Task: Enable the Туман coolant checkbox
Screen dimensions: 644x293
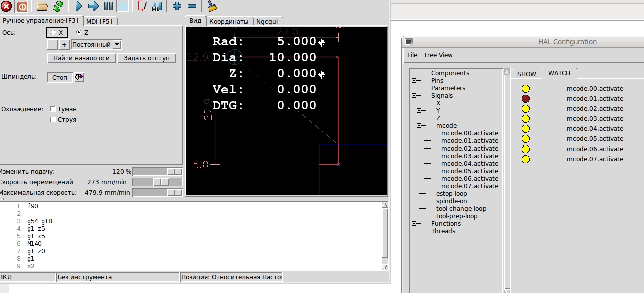Action: (x=53, y=109)
